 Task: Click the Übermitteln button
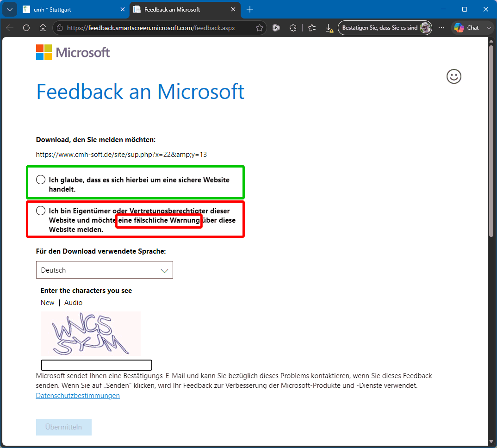[x=64, y=427]
